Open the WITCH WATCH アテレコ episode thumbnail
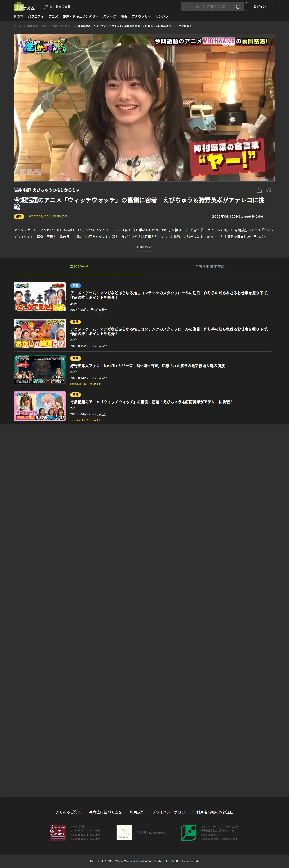The height and width of the screenshot is (868, 289). [x=40, y=406]
